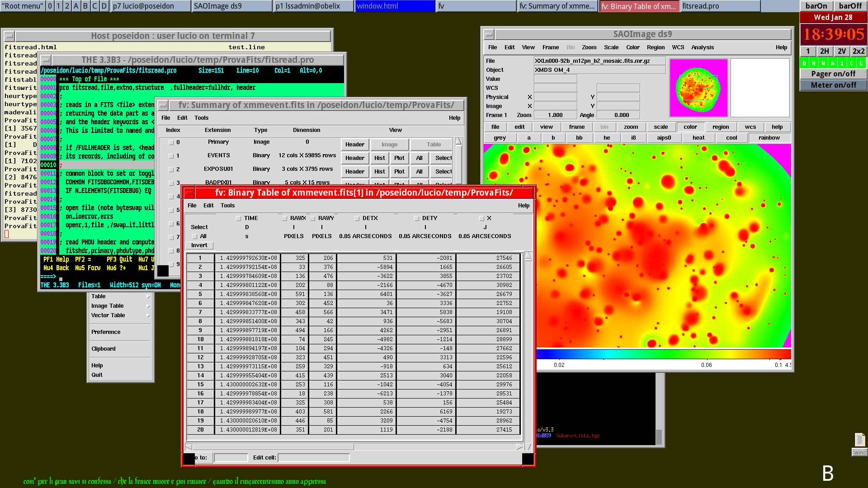The image size is (868, 488).
Task: Click Root menu on the taskbar
Action: point(22,6)
